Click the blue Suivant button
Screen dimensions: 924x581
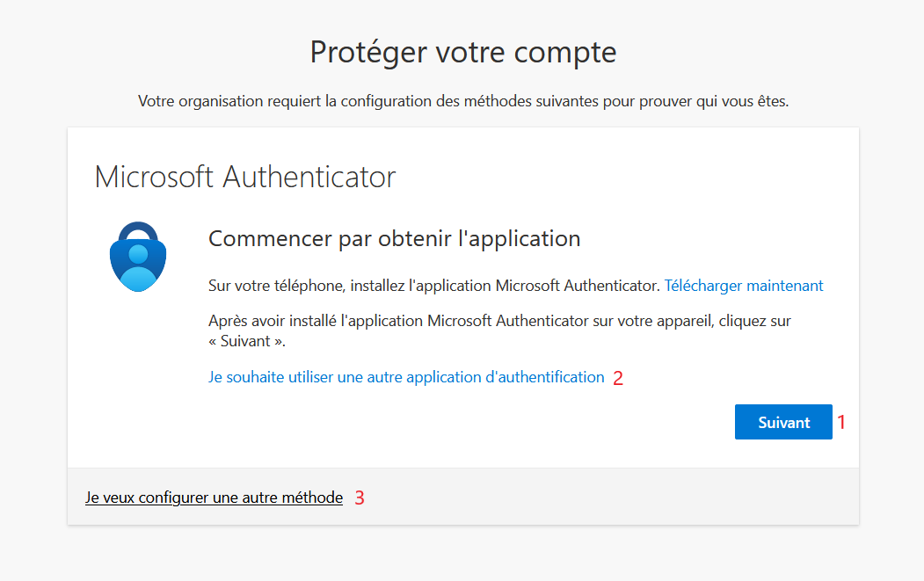783,422
